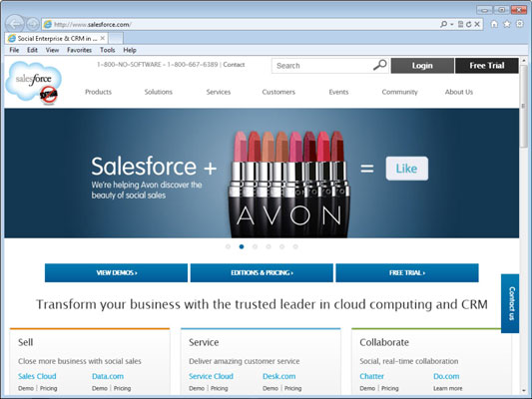532x399 pixels.
Task: Click Pricing under Service Cloud
Action: (220, 388)
